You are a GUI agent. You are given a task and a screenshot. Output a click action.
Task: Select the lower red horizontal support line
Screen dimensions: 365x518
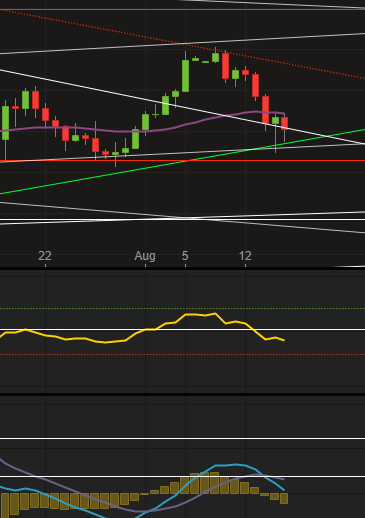tap(182, 161)
